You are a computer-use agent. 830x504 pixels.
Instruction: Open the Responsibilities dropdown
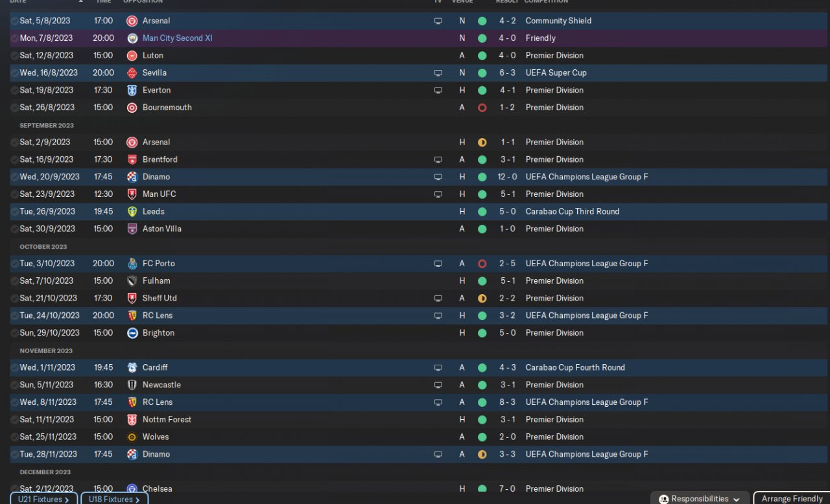coord(700,499)
